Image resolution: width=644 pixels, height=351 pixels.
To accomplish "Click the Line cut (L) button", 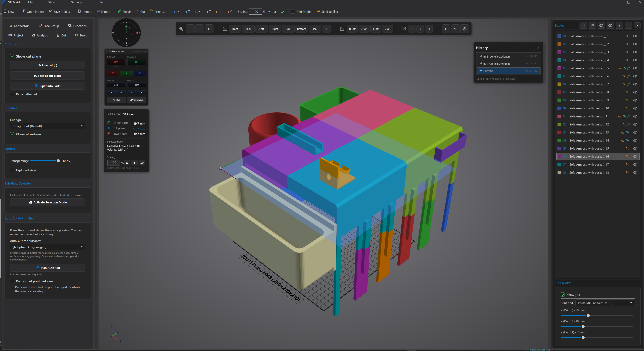I will (48, 65).
